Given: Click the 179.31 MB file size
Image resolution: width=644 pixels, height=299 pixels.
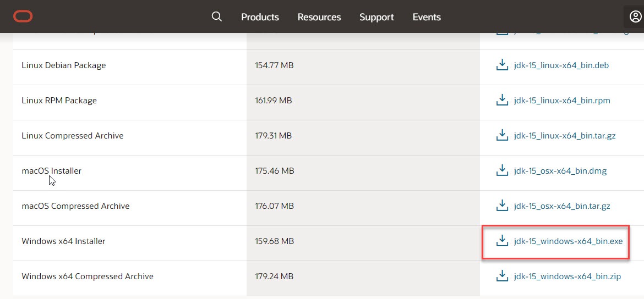Looking at the screenshot, I should point(274,135).
